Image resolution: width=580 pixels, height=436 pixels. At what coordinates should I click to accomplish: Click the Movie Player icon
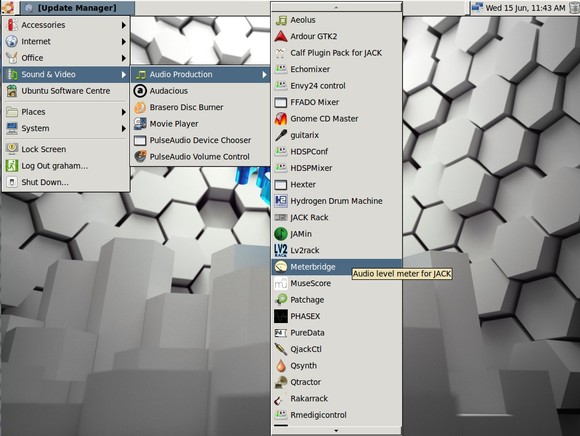tap(140, 124)
